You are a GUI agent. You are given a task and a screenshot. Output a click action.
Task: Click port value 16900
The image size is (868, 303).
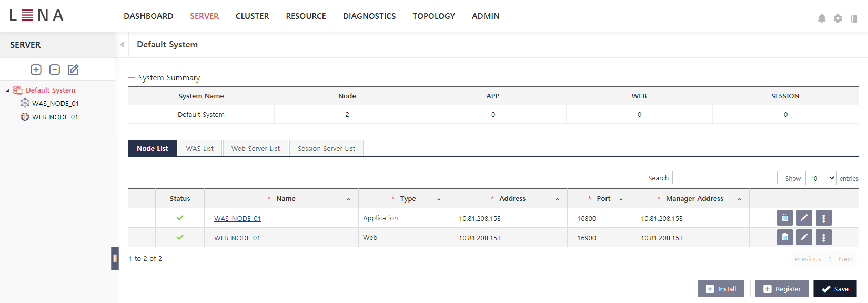[x=587, y=238]
